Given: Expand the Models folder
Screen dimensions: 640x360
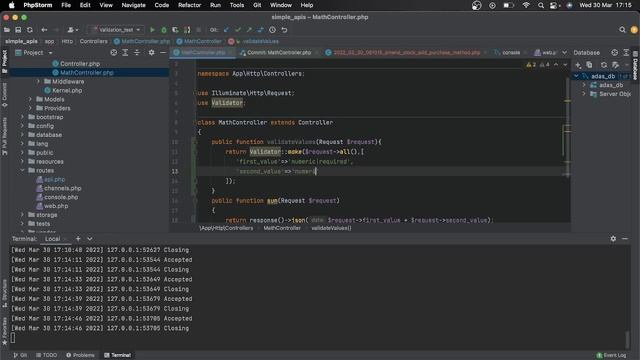Looking at the screenshot, I should point(30,99).
